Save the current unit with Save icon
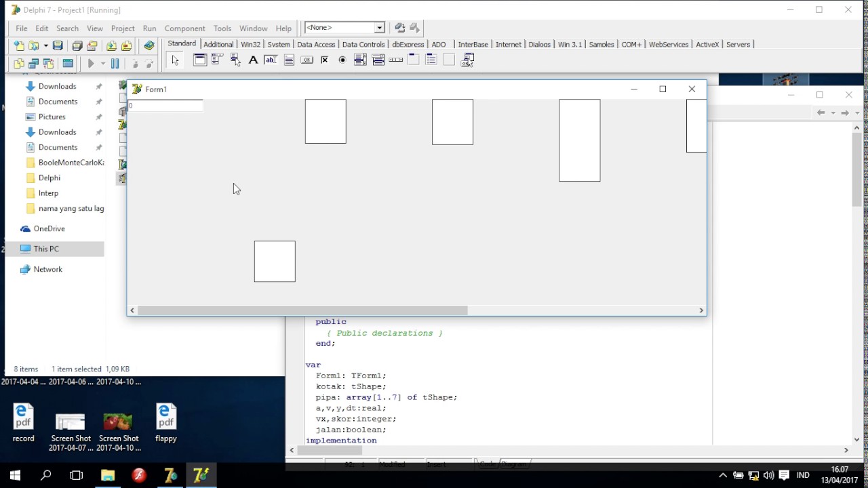Viewport: 868px width, 488px height. coord(58,45)
